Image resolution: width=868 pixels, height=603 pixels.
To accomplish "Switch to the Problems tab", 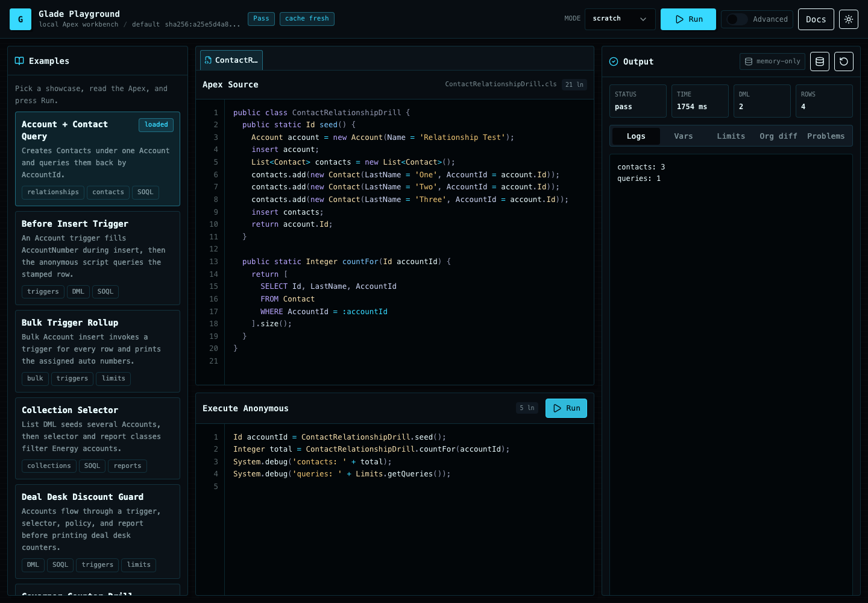I will [826, 136].
